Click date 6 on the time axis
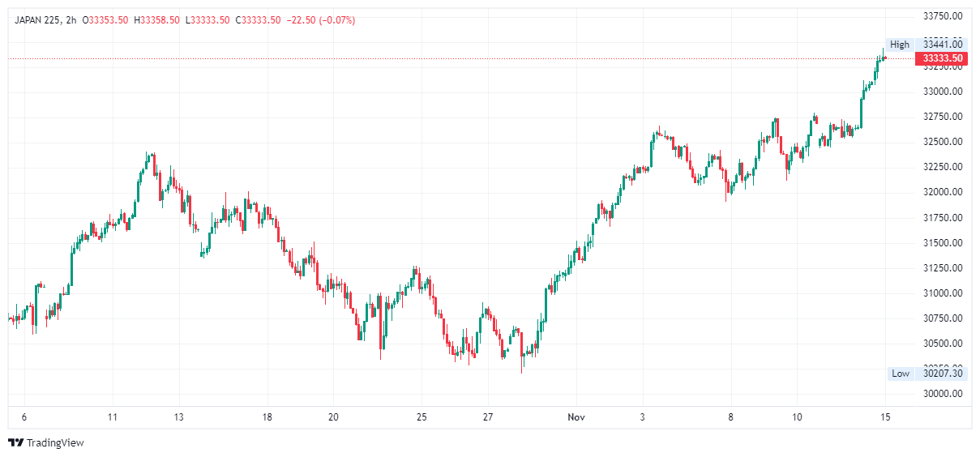The width and height of the screenshot is (980, 457). [24, 417]
